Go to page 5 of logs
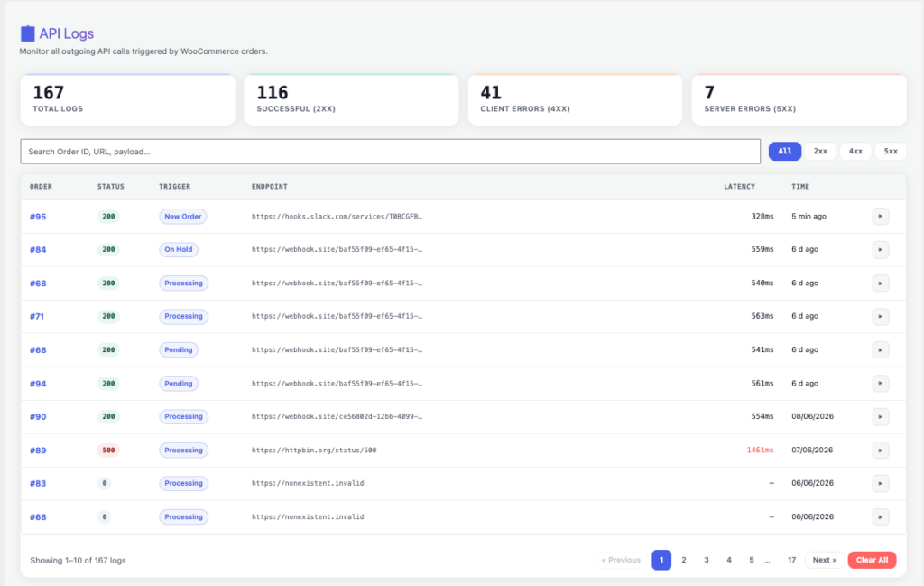The width and height of the screenshot is (924, 586). point(752,560)
